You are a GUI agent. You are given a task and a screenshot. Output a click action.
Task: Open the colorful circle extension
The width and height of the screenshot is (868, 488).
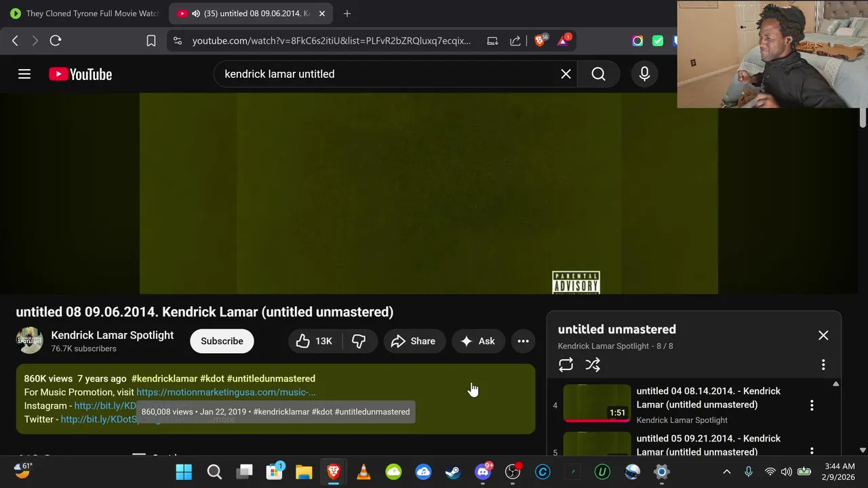click(x=637, y=41)
